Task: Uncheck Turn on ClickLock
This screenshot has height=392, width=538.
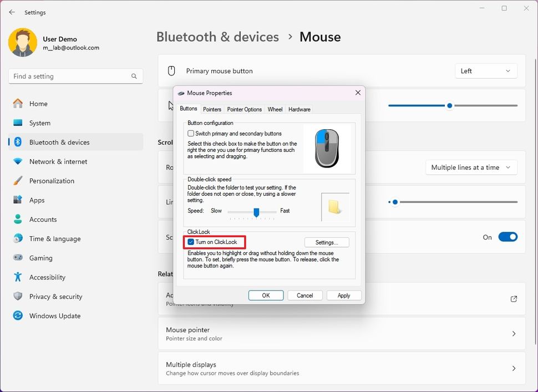Action: click(191, 242)
